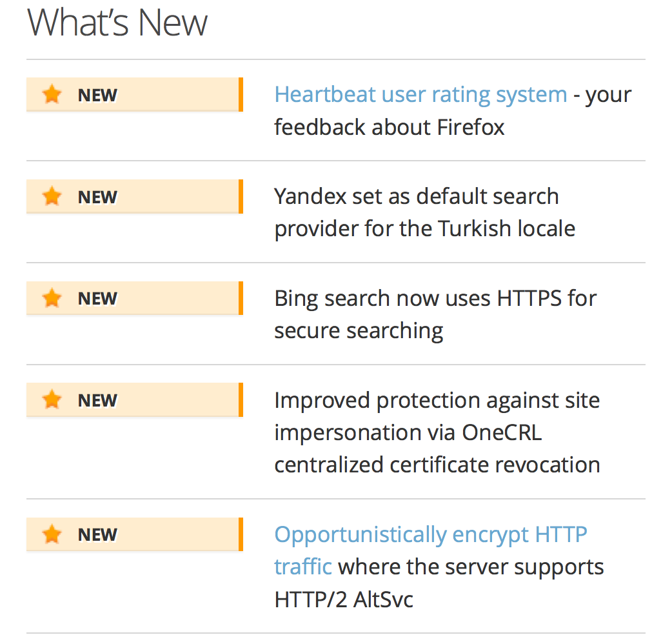This screenshot has height=635, width=672.
Task: Click the Bing search now uses HTTPS text
Action: [x=435, y=299]
